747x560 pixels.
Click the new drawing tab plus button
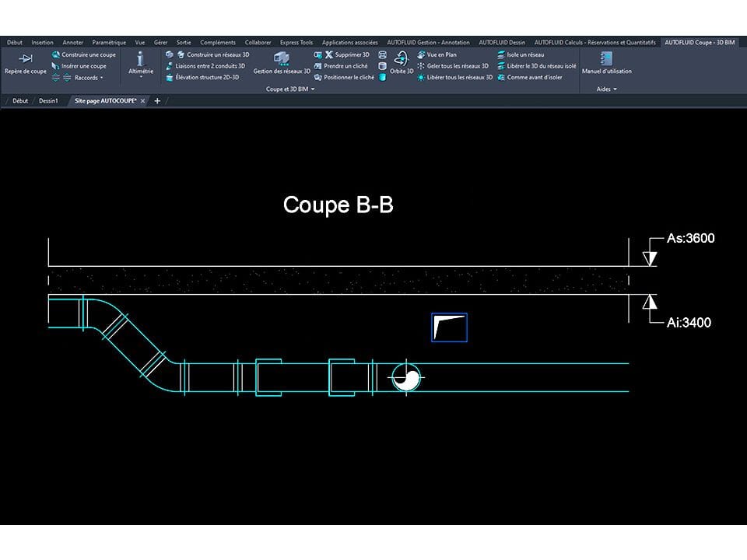(x=157, y=101)
